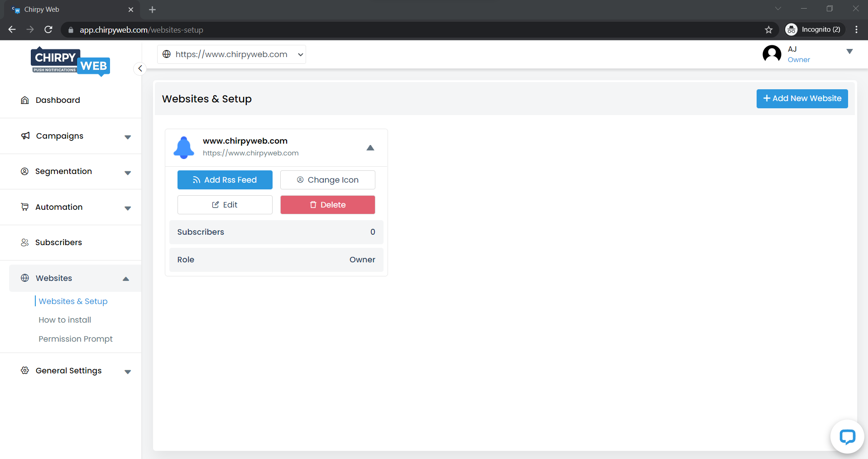Close the Chirpy Web tab
The height and width of the screenshot is (459, 868).
131,10
